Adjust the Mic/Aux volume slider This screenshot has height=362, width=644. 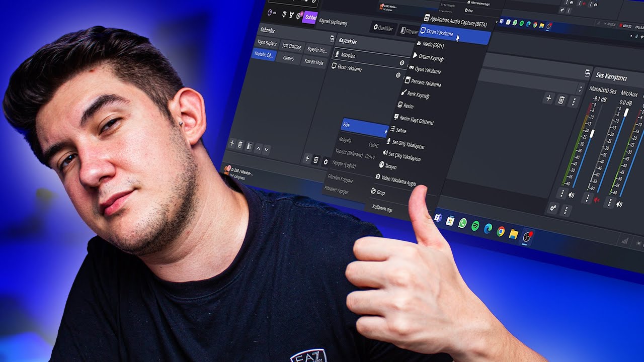click(x=626, y=112)
